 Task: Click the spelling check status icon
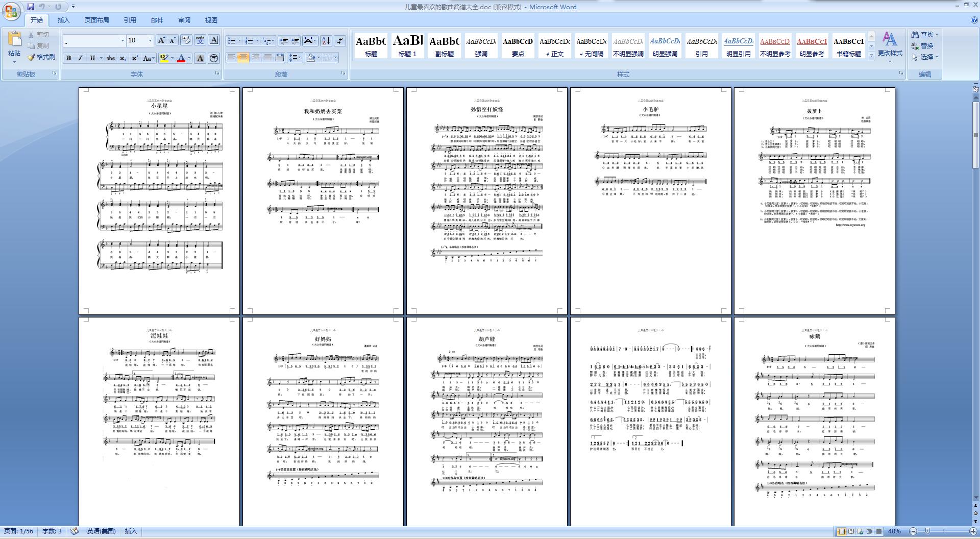75,531
